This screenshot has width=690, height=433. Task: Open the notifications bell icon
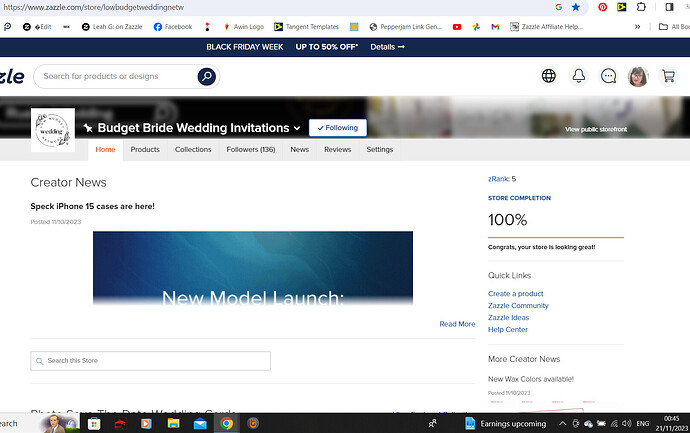pyautogui.click(x=578, y=76)
